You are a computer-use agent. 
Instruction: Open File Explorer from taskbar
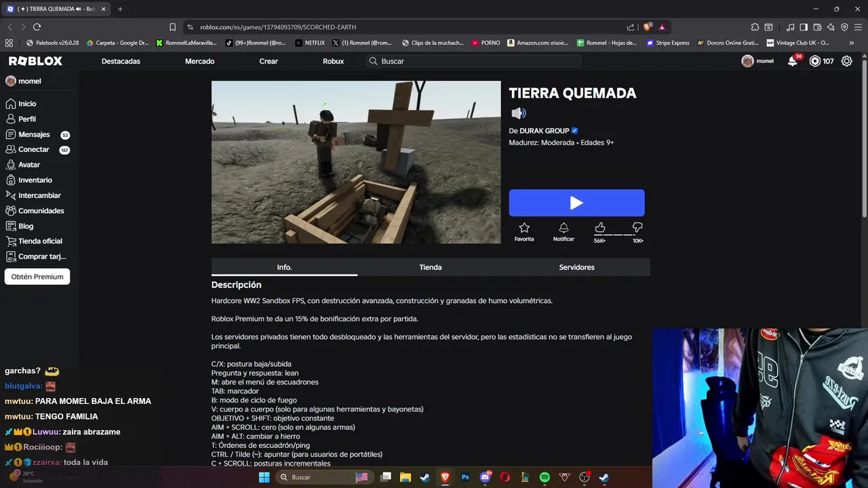click(x=405, y=477)
